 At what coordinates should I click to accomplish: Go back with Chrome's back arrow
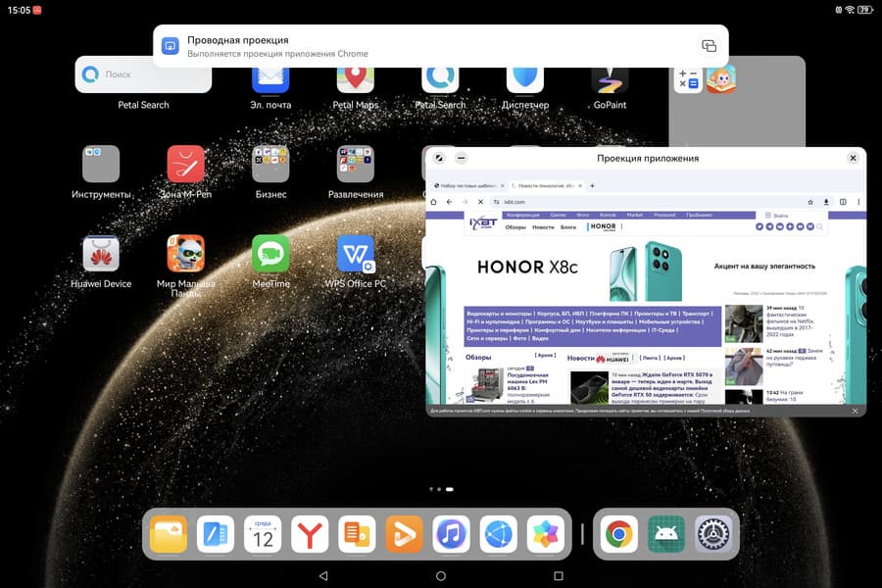click(449, 202)
